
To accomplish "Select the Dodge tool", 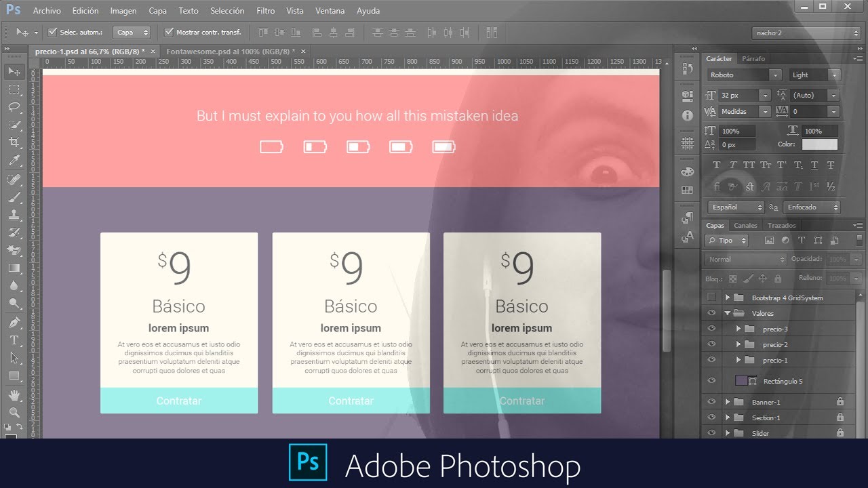I will (14, 303).
